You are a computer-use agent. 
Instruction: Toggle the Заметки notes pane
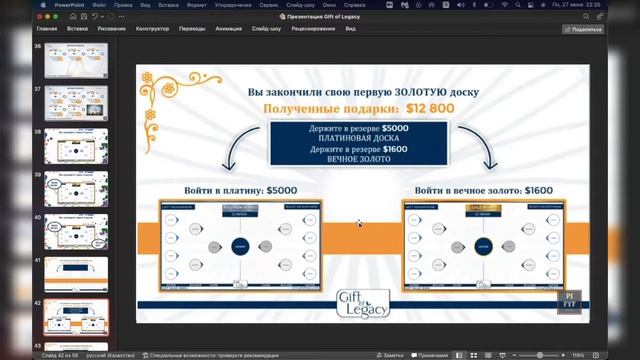(x=390, y=356)
